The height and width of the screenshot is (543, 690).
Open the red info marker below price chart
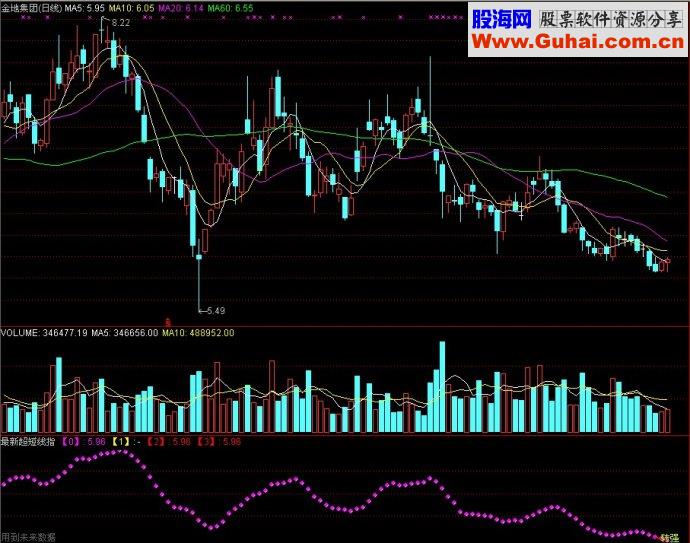[167, 322]
